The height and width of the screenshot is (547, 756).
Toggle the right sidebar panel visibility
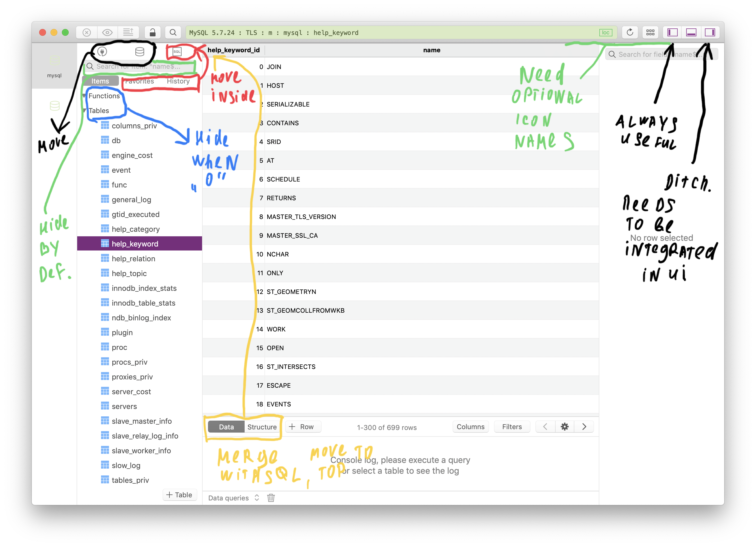710,32
